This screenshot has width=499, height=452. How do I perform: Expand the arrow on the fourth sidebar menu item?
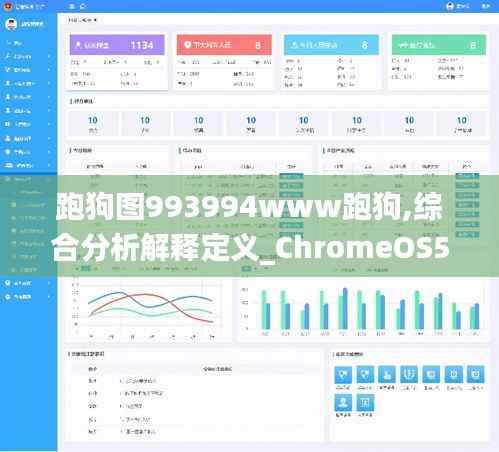click(x=49, y=83)
